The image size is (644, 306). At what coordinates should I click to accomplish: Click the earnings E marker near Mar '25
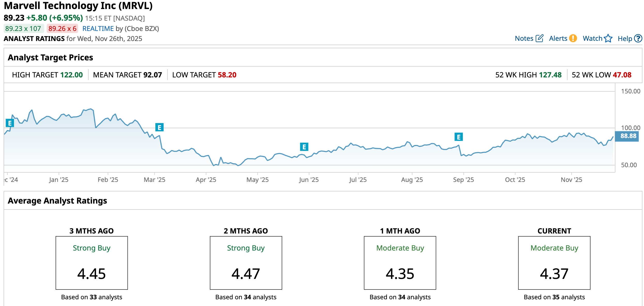coord(159,127)
